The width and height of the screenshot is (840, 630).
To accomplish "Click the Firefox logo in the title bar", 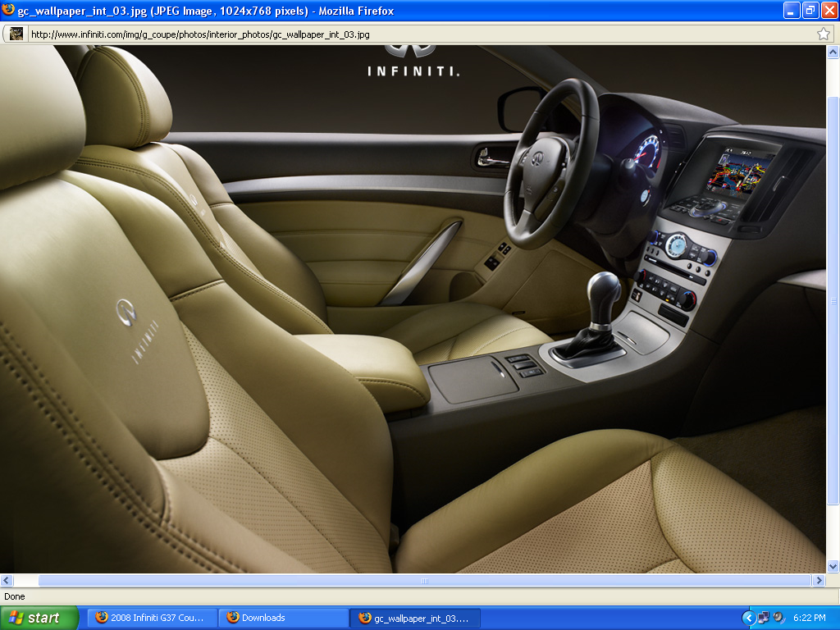I will 8,11.
